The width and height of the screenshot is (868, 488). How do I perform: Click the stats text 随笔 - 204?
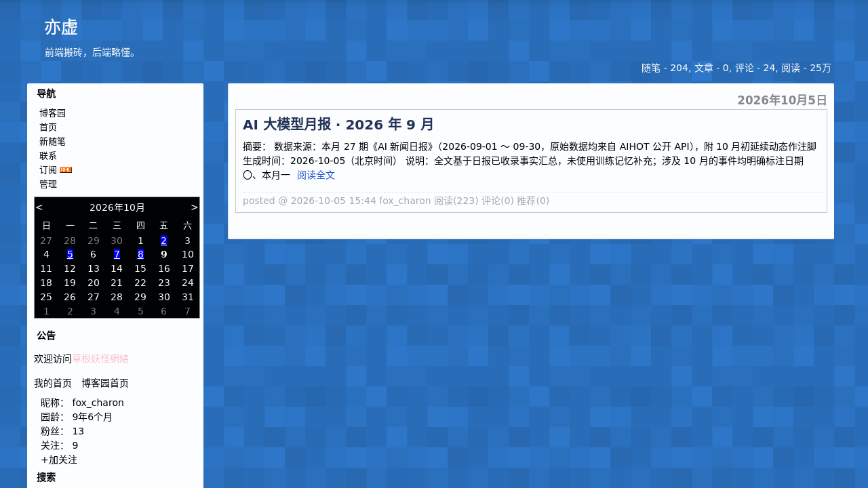tap(665, 68)
